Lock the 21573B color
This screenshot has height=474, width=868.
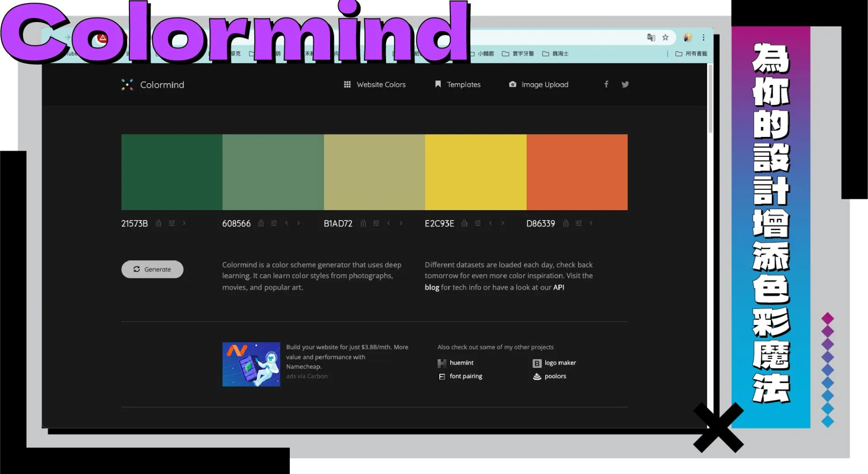tap(158, 223)
